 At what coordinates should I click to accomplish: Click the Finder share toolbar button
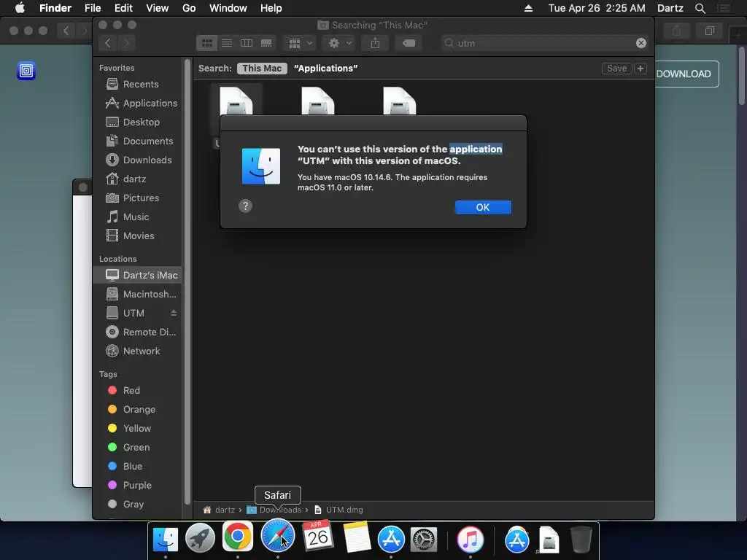click(x=376, y=43)
